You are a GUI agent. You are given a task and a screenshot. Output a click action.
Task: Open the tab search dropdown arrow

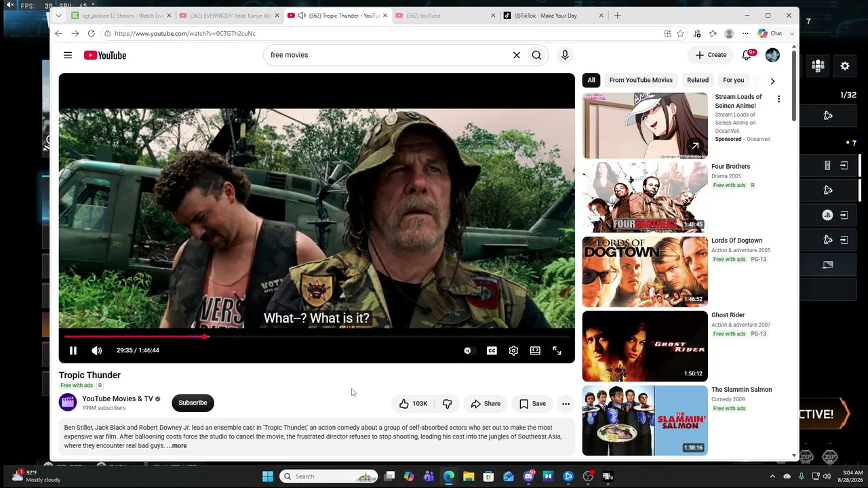(x=58, y=16)
